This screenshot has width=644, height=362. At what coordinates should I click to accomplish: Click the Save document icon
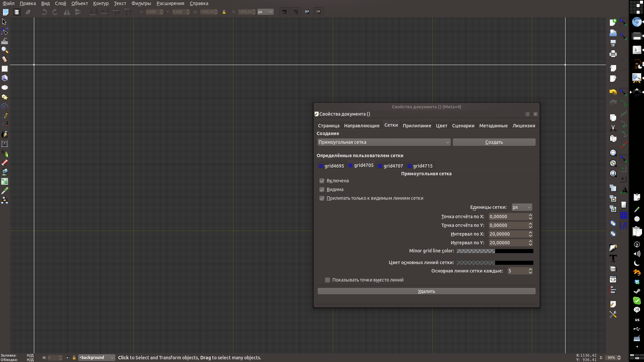pyautogui.click(x=613, y=43)
